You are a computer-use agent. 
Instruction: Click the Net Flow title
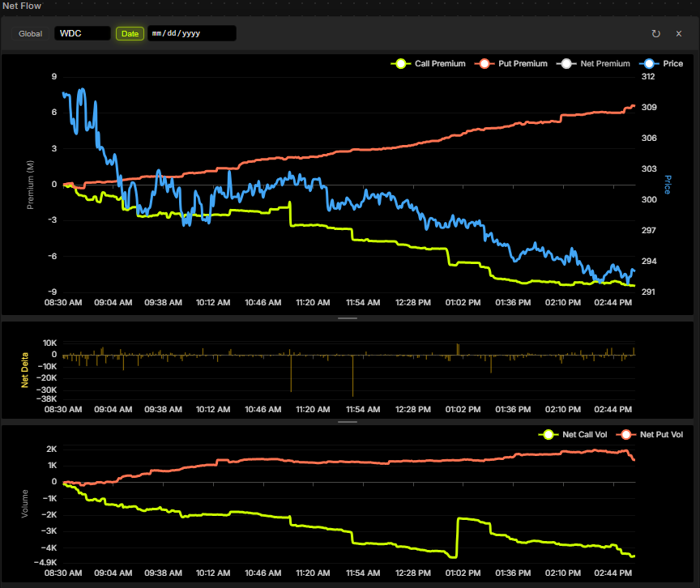tap(22, 6)
